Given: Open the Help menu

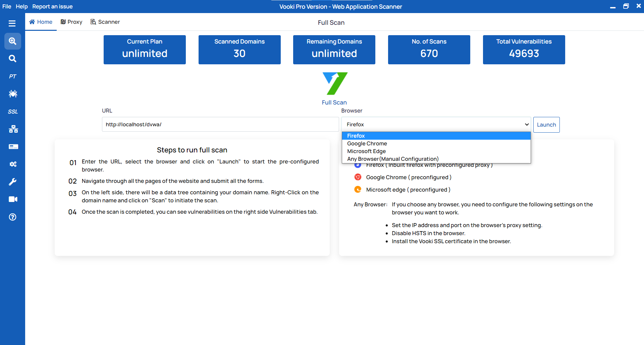Looking at the screenshot, I should 21,6.
